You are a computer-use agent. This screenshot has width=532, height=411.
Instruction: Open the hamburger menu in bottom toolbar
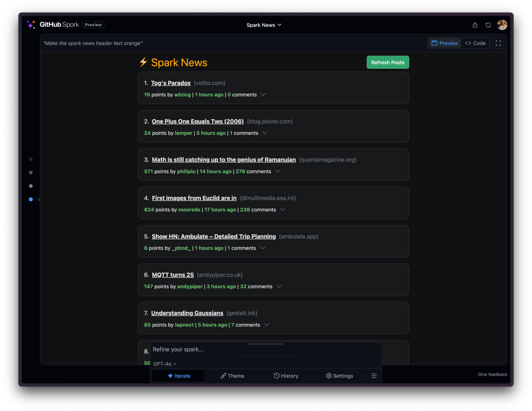[374, 376]
